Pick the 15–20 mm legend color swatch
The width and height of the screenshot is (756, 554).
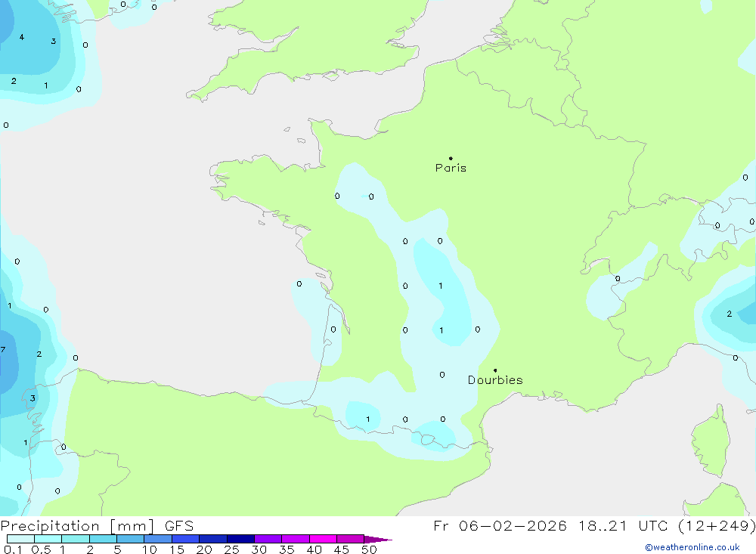click(186, 539)
